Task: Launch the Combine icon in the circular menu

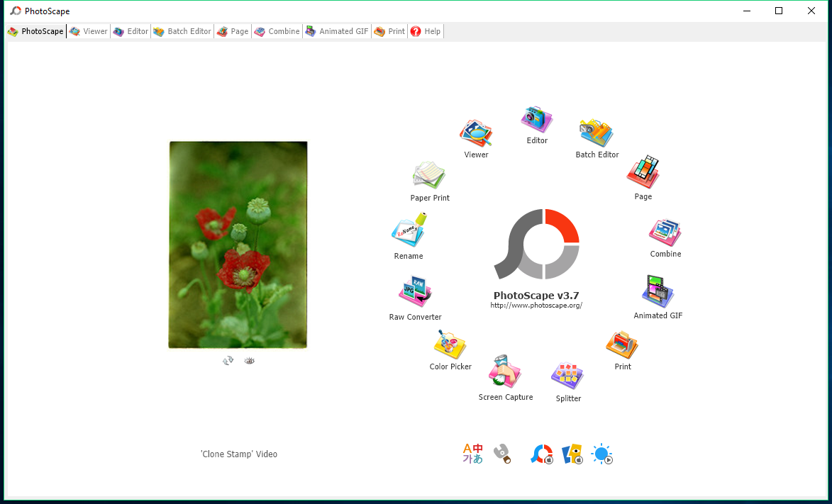Action: click(665, 233)
